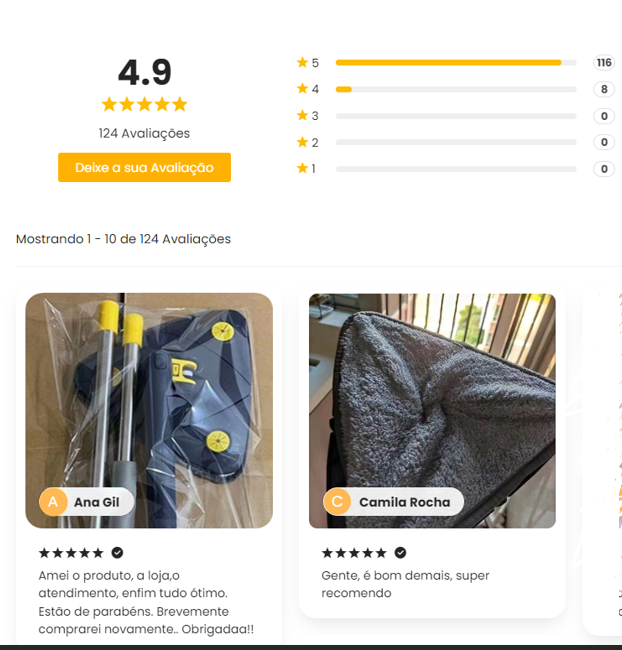Open Ana Gil's review photo
The width and height of the screenshot is (622, 650).
click(149, 410)
